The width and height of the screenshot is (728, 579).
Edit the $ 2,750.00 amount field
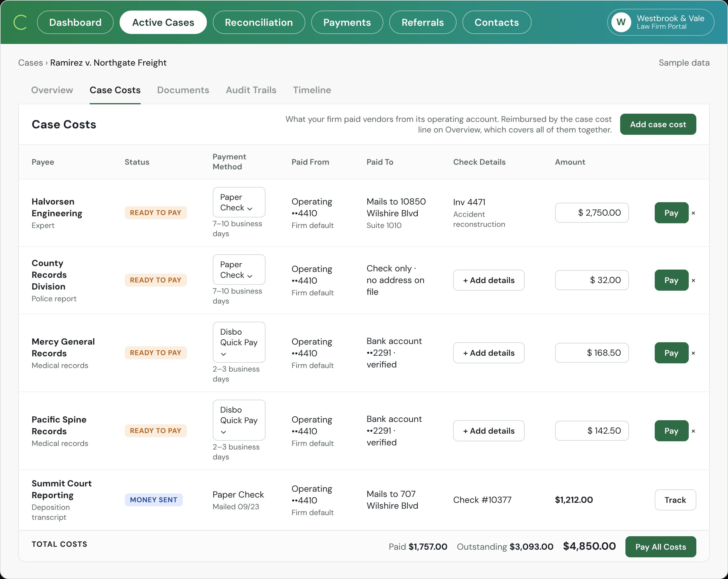coord(592,213)
